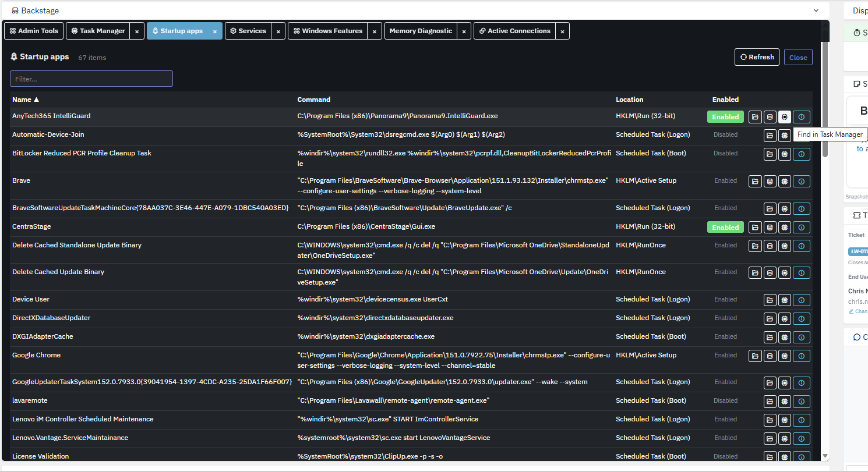868x472 pixels.
Task: Open registry icon for Delete Cached Standalone Update Binary
Action: 770,246
